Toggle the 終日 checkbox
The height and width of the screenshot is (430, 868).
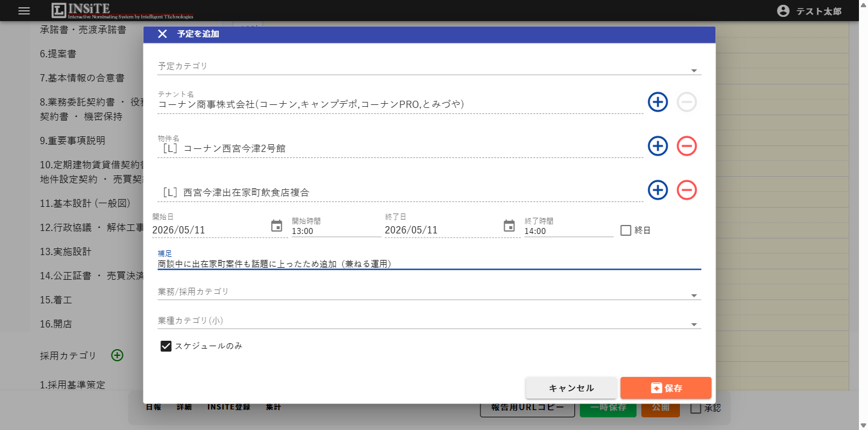click(x=626, y=230)
